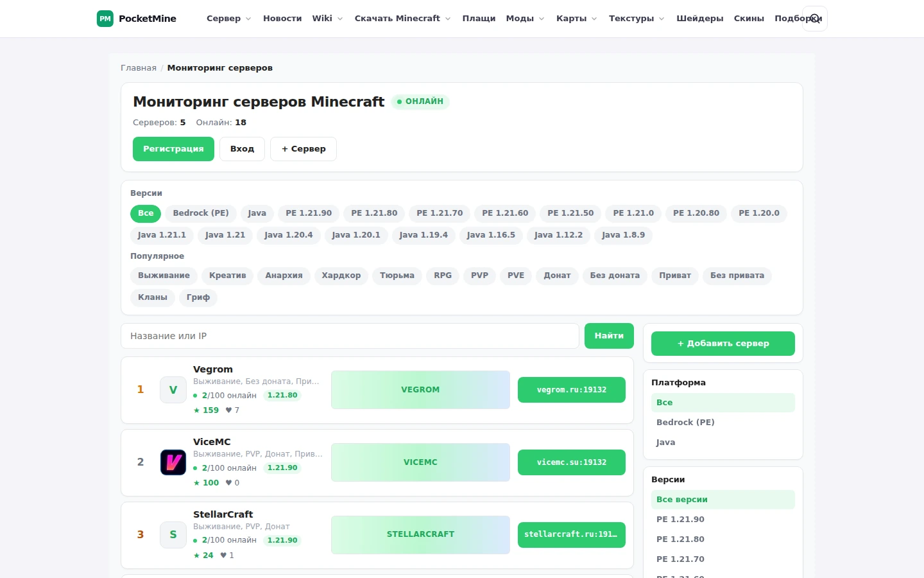This screenshot has height=578, width=924.
Task: Select the Креатив popular tag chip
Action: 228,276
